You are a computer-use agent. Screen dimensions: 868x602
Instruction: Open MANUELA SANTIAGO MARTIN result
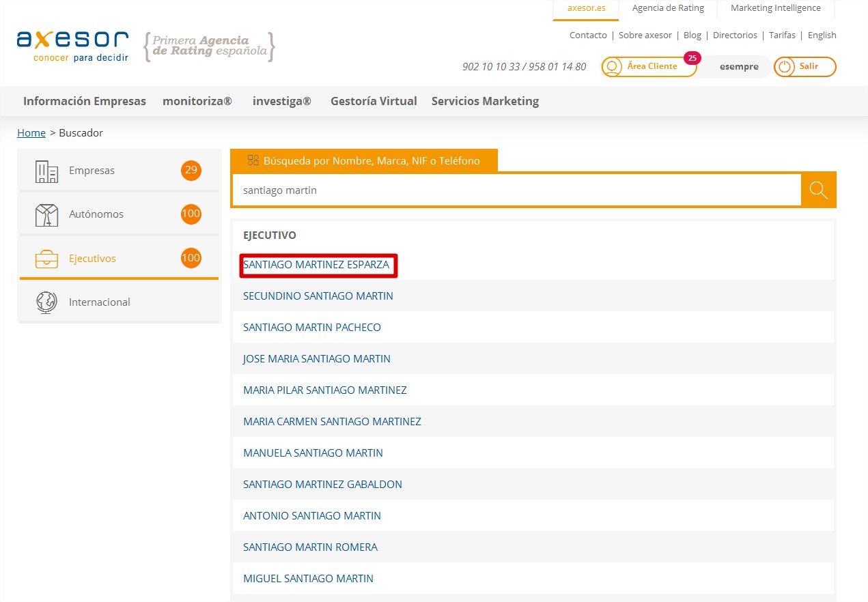[x=313, y=453]
